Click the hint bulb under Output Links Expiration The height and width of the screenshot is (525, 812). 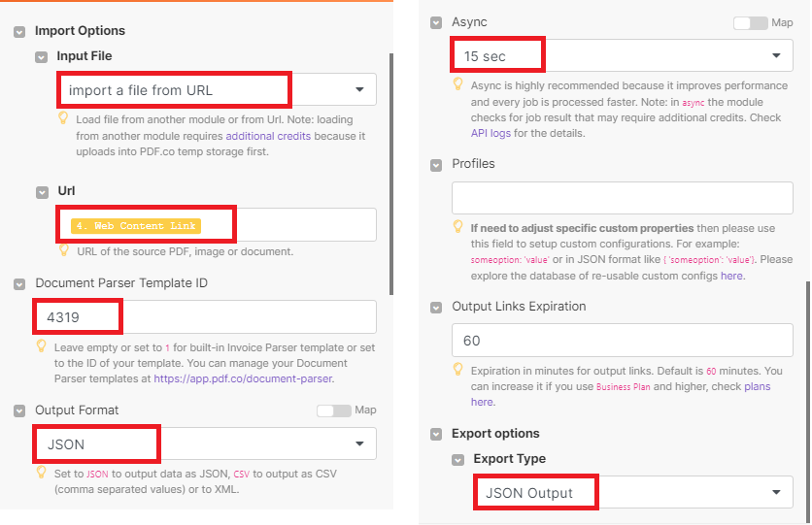(457, 369)
